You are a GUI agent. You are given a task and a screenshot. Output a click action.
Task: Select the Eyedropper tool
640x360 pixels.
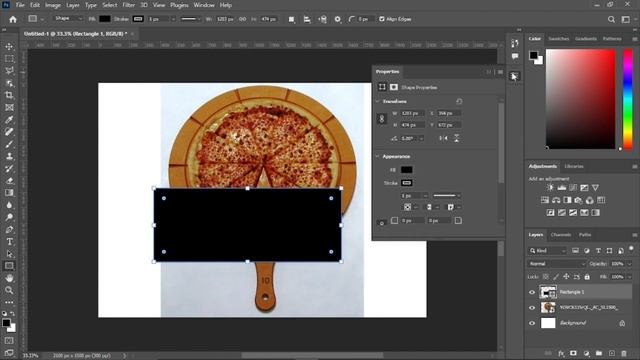tap(9, 120)
